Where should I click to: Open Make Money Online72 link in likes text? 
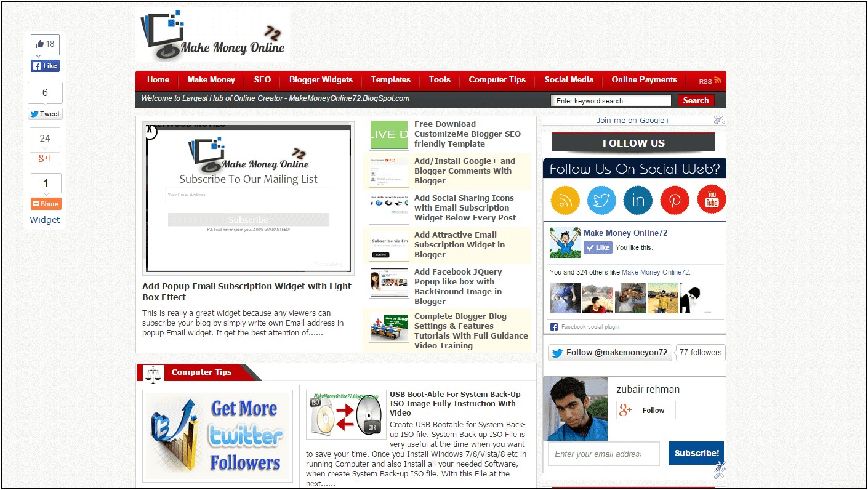[x=656, y=272]
